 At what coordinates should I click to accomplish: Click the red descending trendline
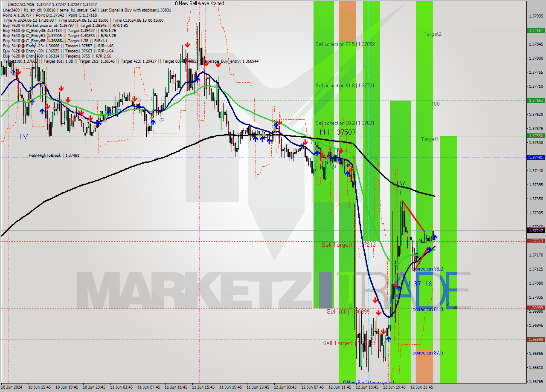click(413, 217)
